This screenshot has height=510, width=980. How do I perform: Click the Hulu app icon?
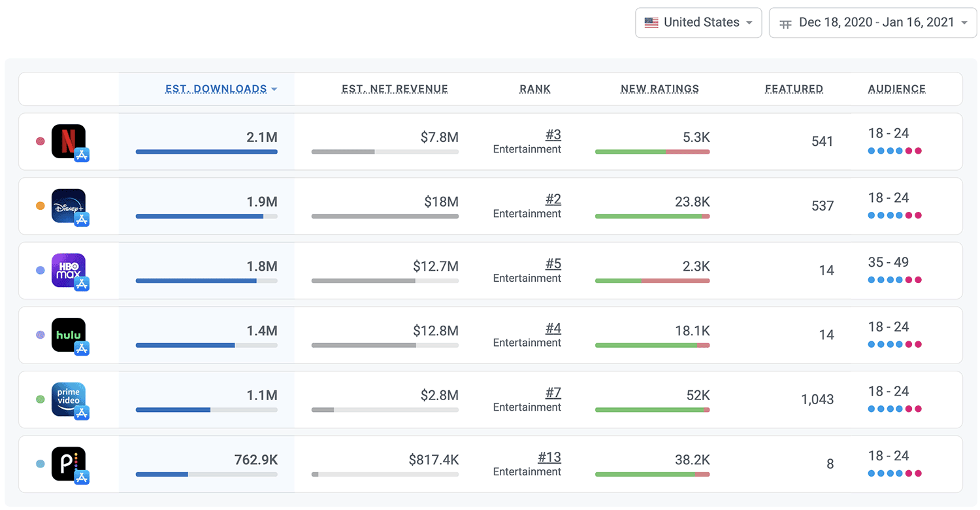(69, 335)
